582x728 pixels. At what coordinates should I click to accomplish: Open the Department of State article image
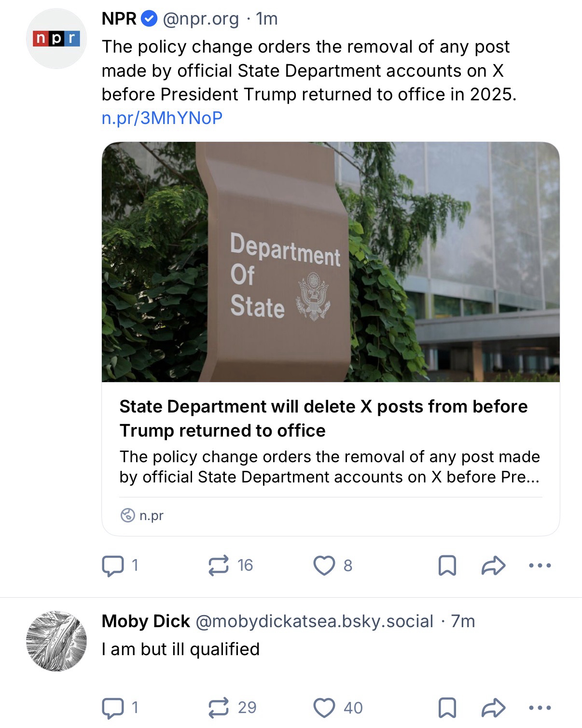331,262
